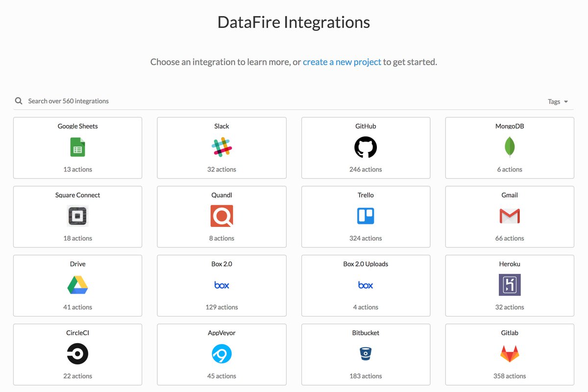Open the MongoDB integration title

click(x=510, y=126)
